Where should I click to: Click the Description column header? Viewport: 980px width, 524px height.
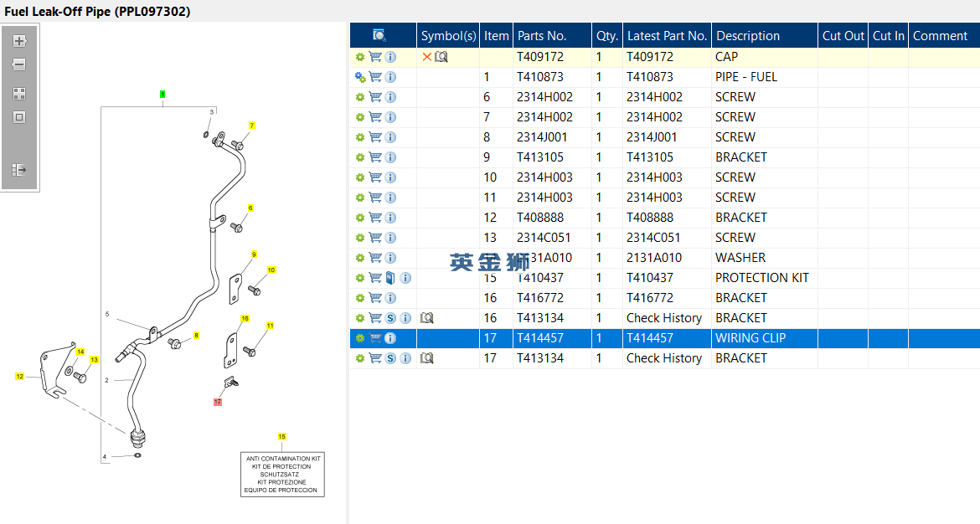tap(765, 36)
